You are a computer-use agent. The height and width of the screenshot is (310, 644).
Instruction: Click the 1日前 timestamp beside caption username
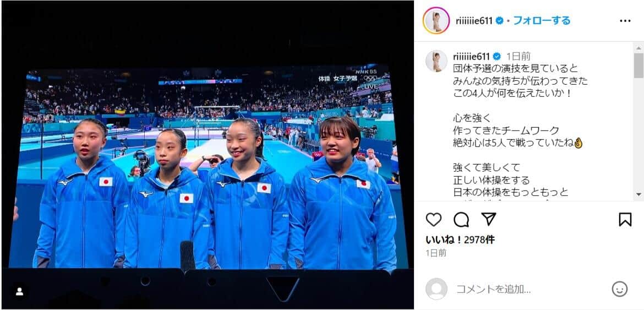(x=519, y=57)
